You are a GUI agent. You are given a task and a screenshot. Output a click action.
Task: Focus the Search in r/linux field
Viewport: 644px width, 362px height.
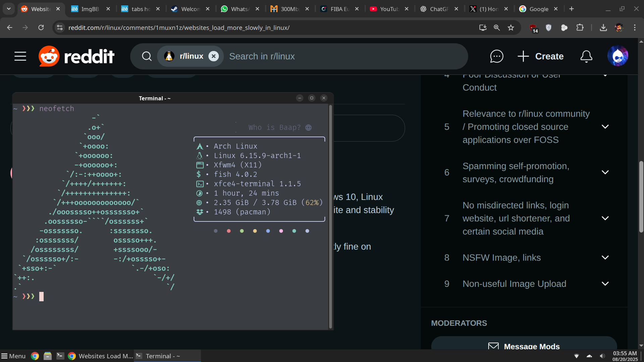[346, 56]
